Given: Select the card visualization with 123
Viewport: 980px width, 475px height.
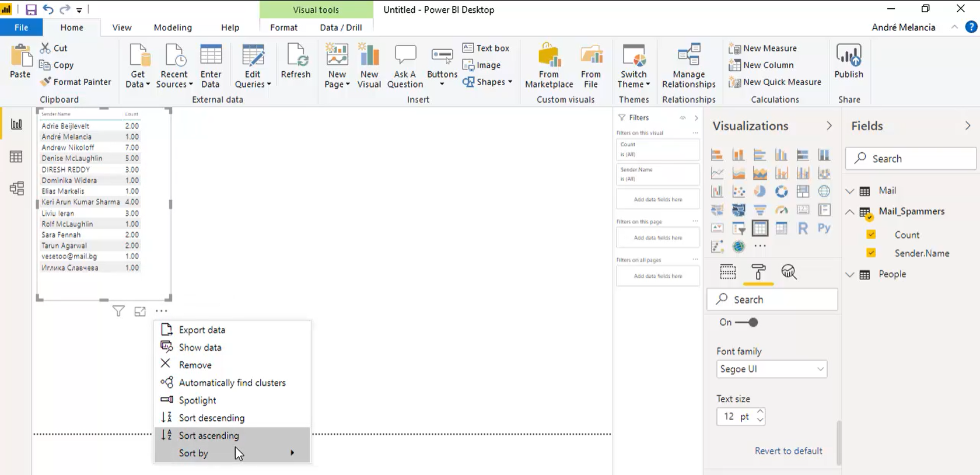Looking at the screenshot, I should 803,210.
